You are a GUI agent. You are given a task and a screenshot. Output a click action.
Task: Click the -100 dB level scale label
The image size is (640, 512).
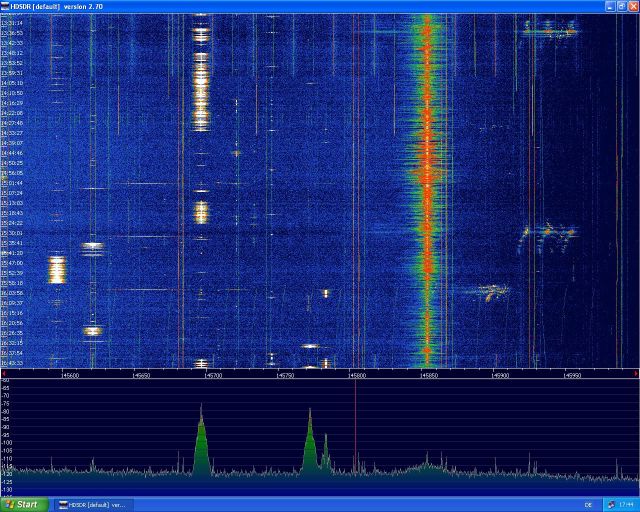pos(7,443)
